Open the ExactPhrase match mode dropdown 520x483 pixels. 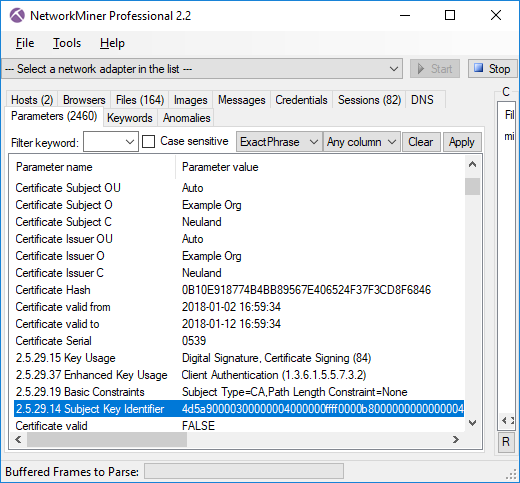pos(279,142)
